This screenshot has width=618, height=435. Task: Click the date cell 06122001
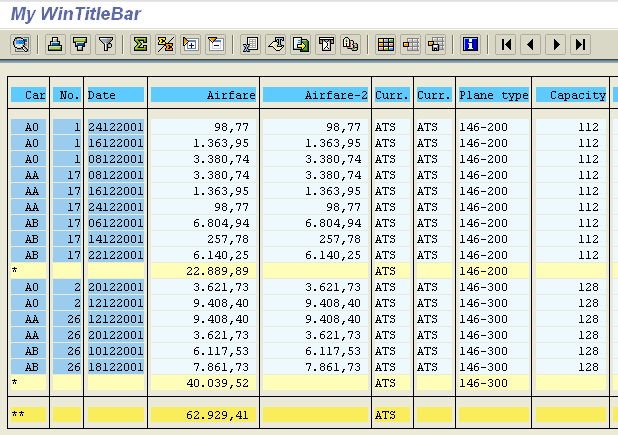tap(116, 223)
